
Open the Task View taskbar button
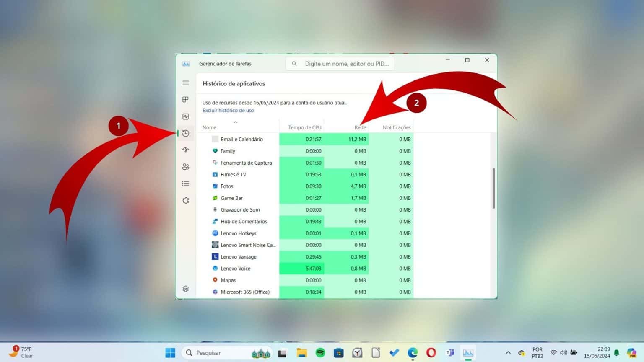(283, 353)
